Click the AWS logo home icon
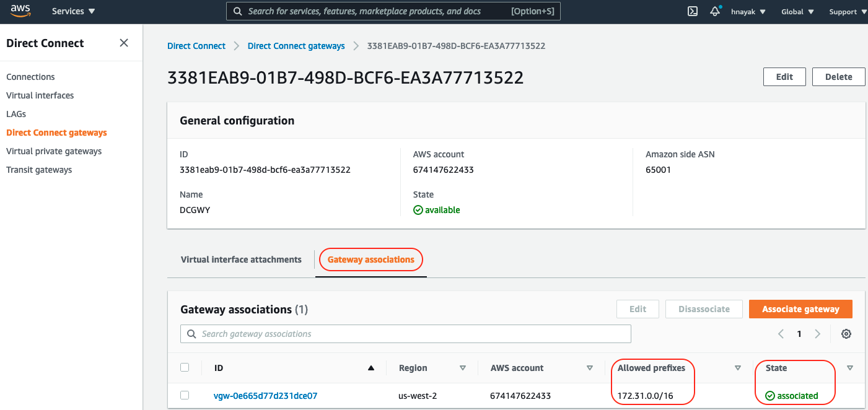 (x=20, y=11)
